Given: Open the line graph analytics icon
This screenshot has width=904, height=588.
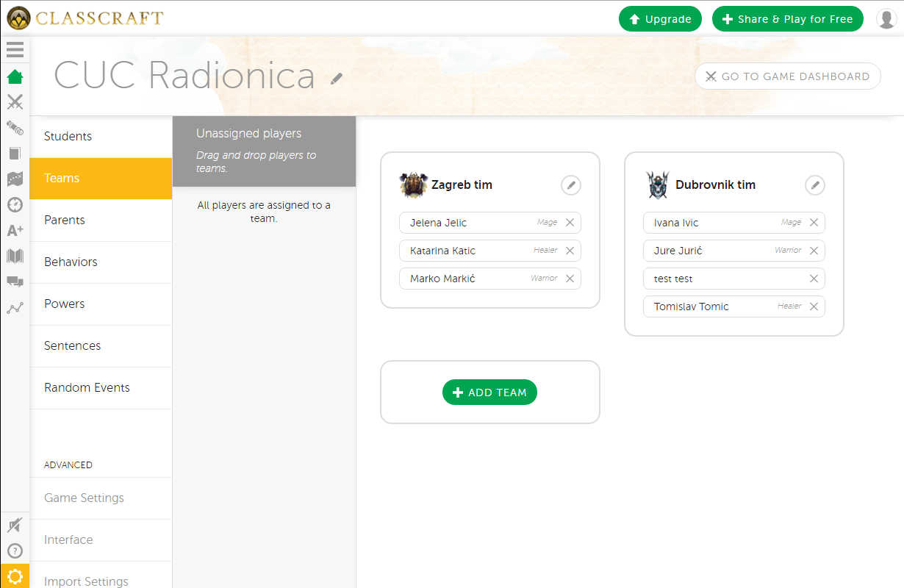Looking at the screenshot, I should pos(15,308).
